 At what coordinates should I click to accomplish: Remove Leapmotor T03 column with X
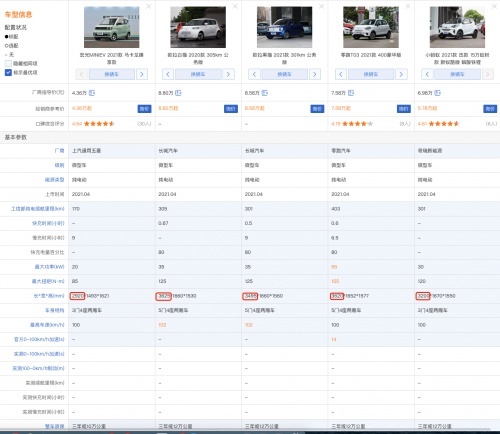point(408,6)
